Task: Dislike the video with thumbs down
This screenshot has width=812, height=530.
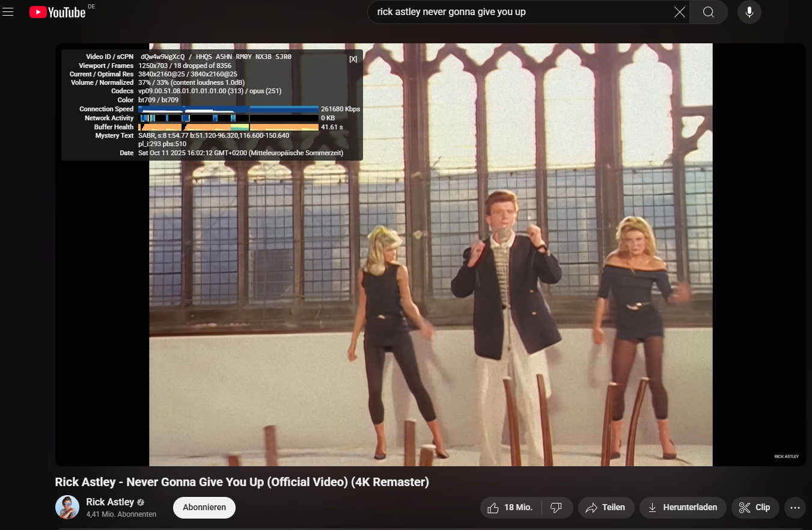Action: (557, 508)
